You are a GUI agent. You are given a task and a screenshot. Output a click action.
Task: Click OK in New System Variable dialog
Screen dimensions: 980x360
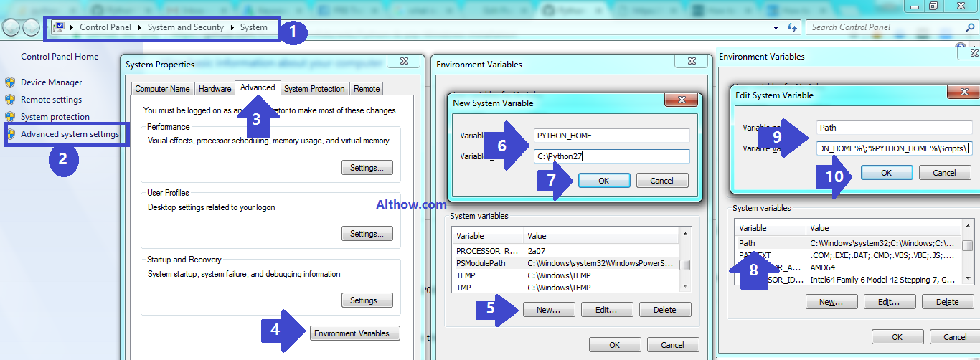(604, 181)
